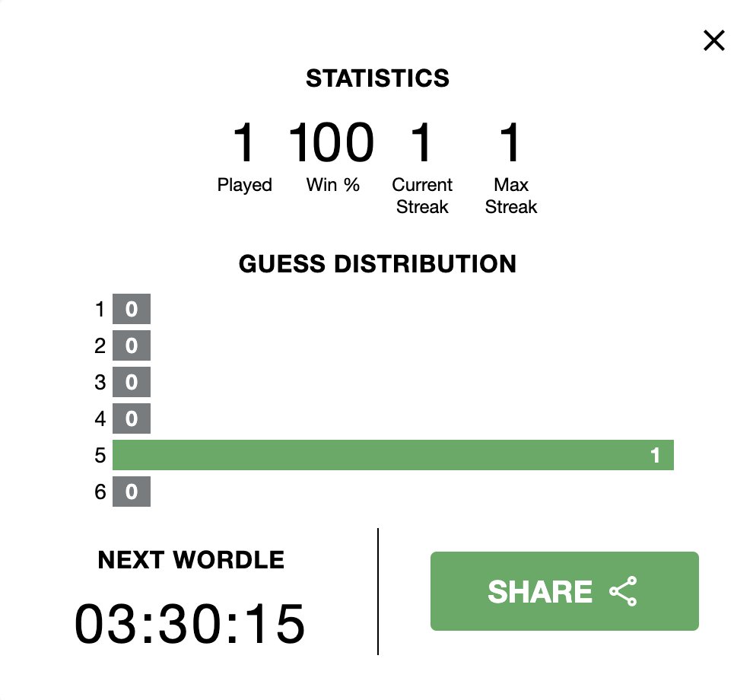Click the zero bar for guess 2
This screenshot has width=753, height=700.
coord(131,345)
